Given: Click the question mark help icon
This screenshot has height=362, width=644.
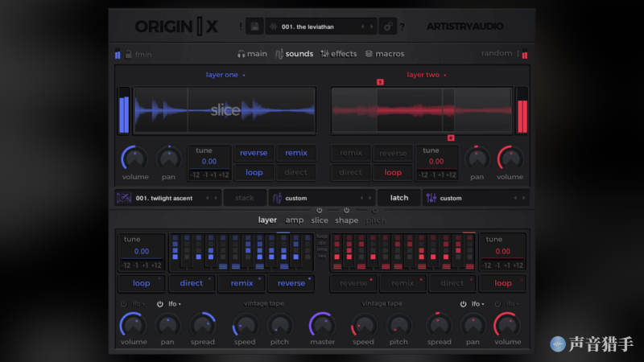Looking at the screenshot, I should (x=402, y=27).
